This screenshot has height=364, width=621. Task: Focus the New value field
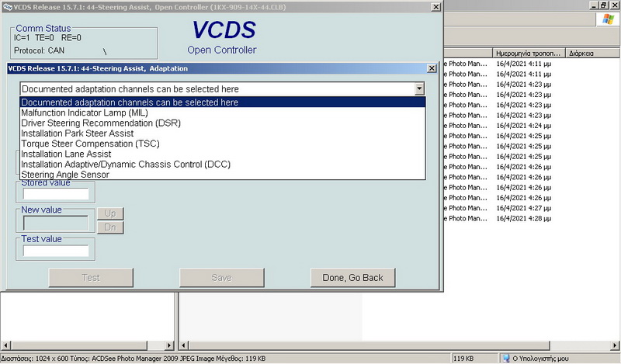[56, 224]
